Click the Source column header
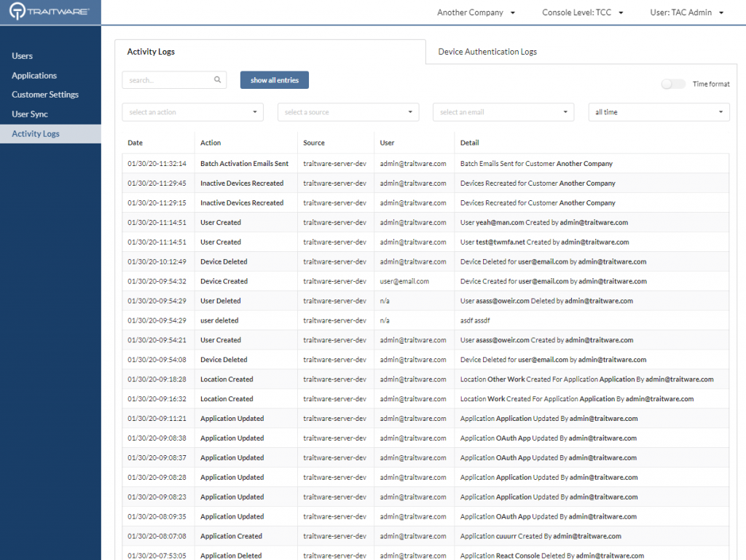The height and width of the screenshot is (560, 746). 314,143
